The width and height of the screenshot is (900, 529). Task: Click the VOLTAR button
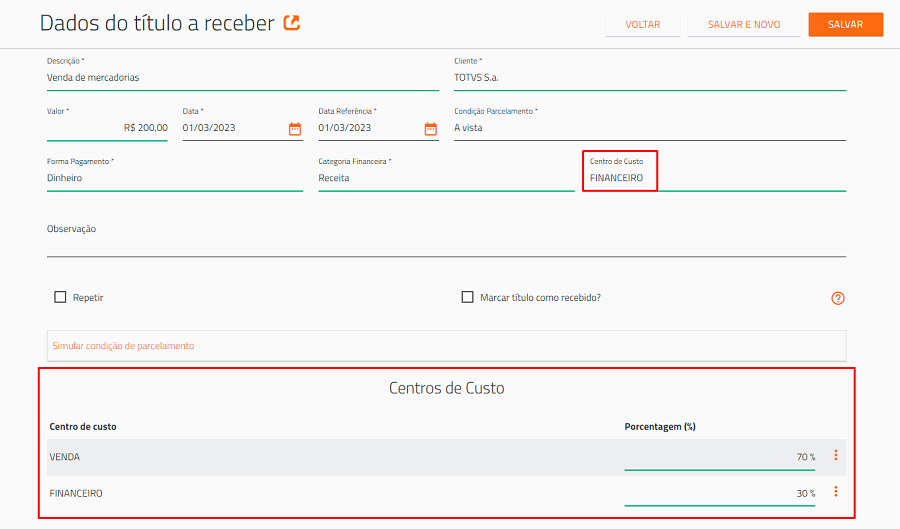pyautogui.click(x=643, y=25)
